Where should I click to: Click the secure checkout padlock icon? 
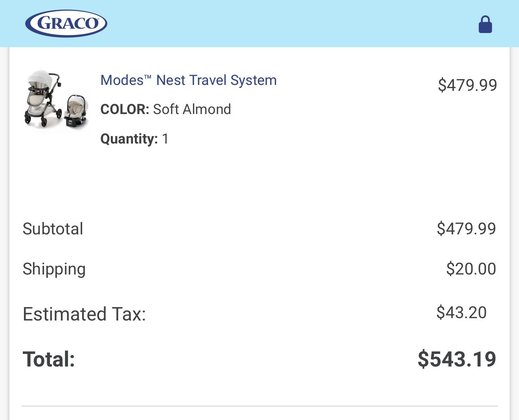[x=486, y=24]
